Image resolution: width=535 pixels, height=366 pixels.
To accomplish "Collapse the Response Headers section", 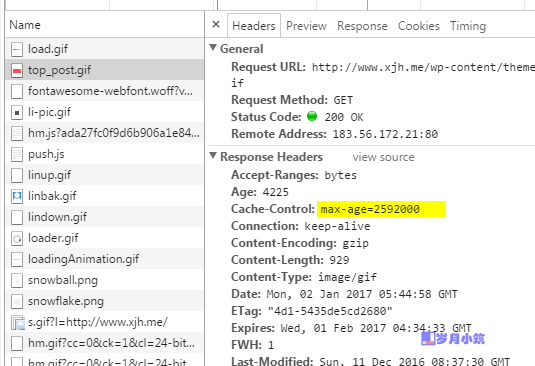I will tap(213, 156).
